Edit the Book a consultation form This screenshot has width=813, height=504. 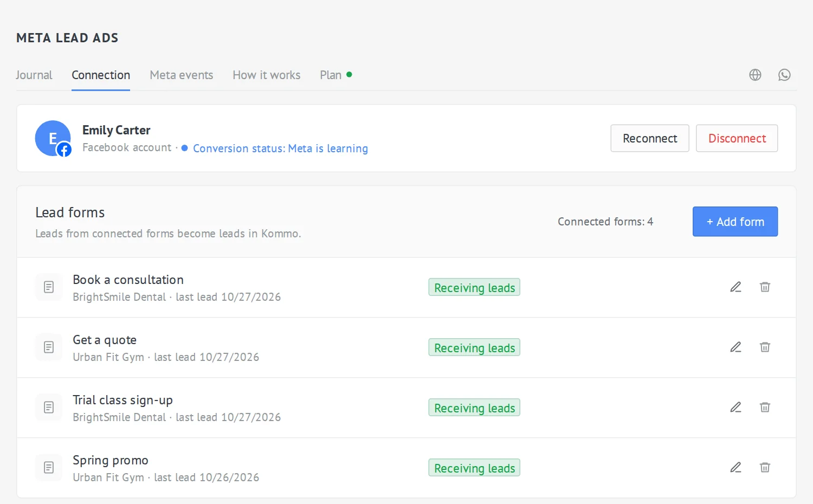coord(735,287)
